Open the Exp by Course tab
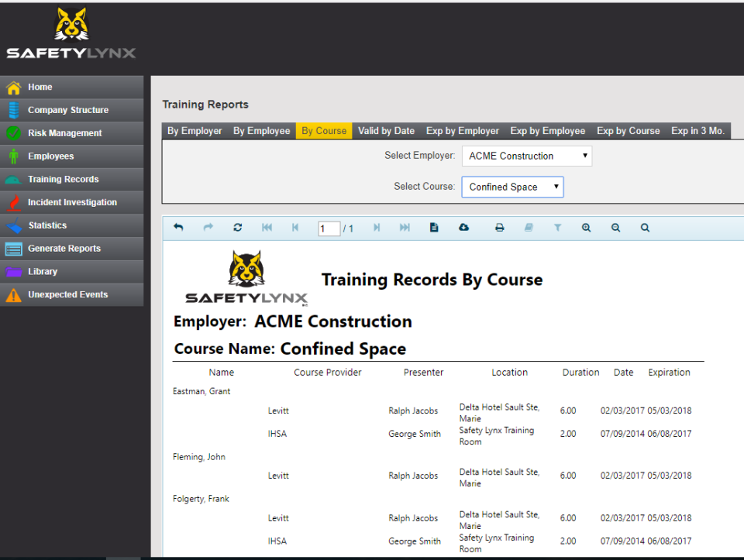The width and height of the screenshot is (744, 560). tap(629, 131)
